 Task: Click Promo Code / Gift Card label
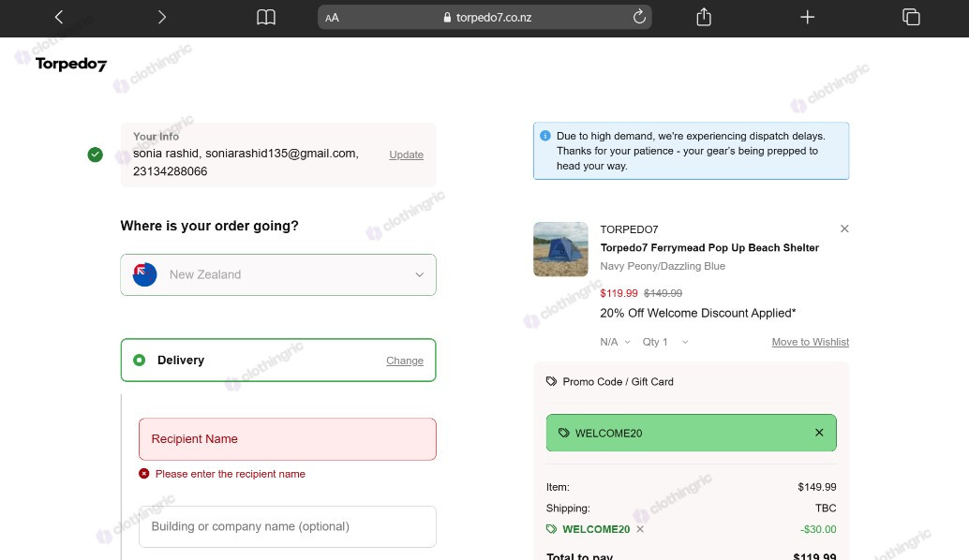(x=618, y=381)
